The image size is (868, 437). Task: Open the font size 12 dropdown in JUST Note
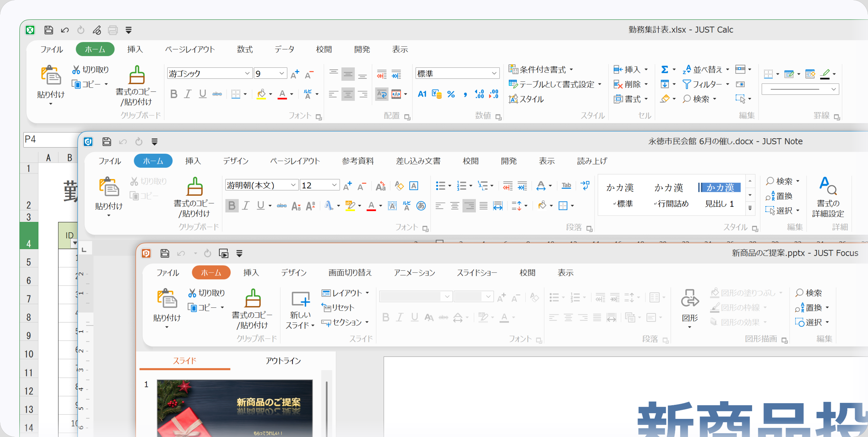[334, 185]
